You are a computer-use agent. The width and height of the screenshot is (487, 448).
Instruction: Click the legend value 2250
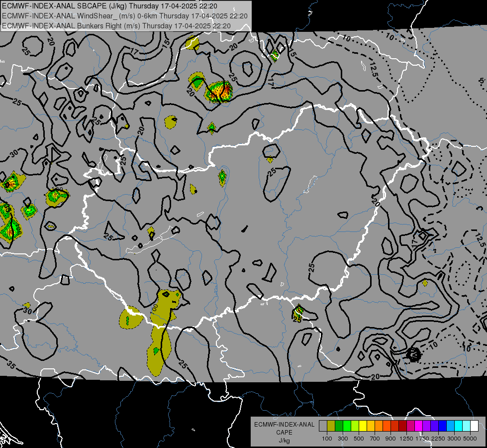(438, 439)
